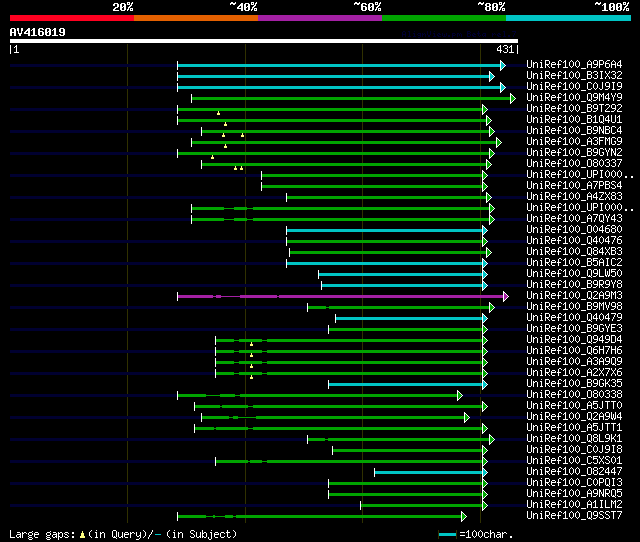Select the UniRef100_Q8L9K1 label
Image resolution: width=640 pixels, height=542 pixels.
(574, 439)
